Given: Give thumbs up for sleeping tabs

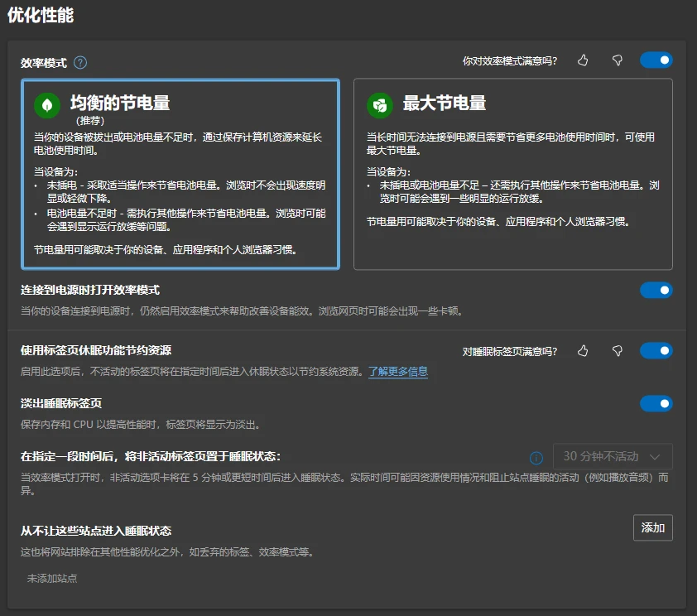Looking at the screenshot, I should (583, 351).
